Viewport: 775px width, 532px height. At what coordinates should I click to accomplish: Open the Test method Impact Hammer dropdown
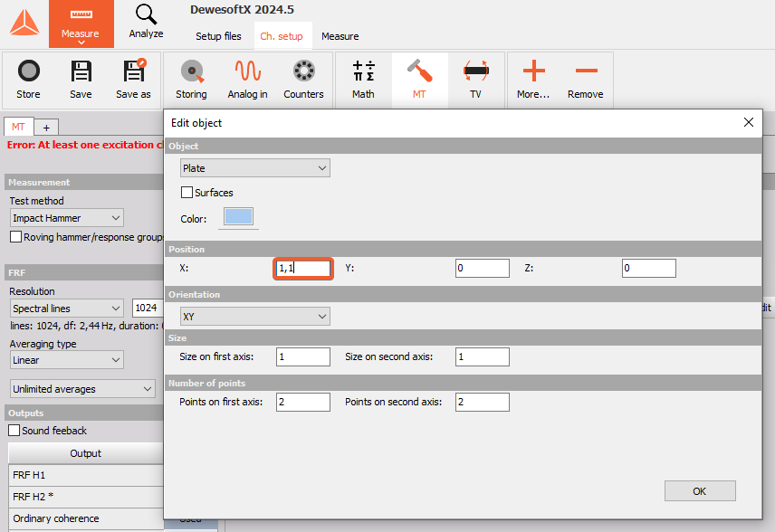click(67, 218)
